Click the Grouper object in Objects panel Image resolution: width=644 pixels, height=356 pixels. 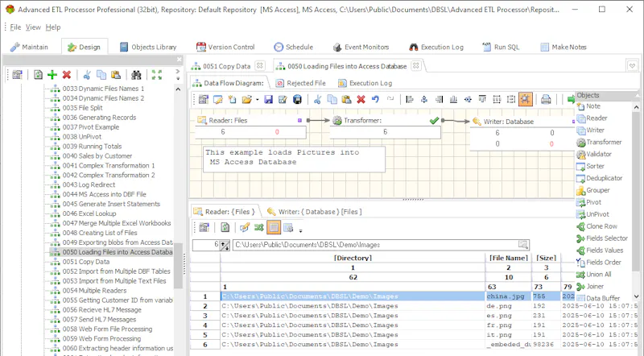[x=593, y=190]
